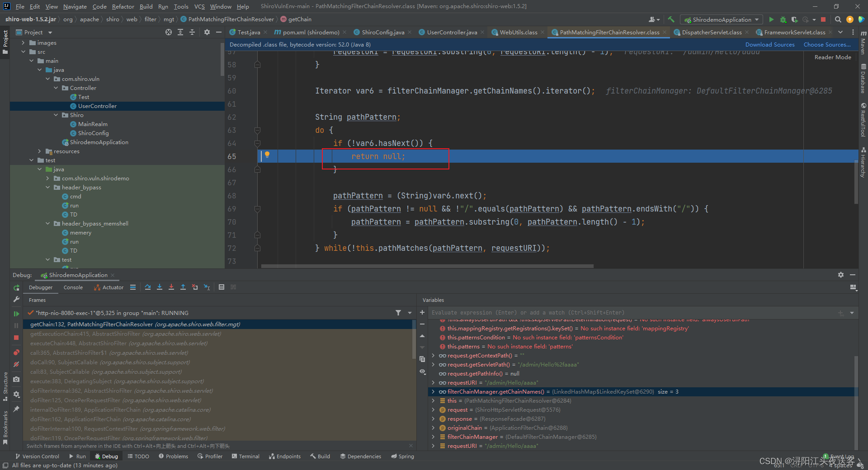The height and width of the screenshot is (470, 868).
Task: Open the ShirodemoApplication run configuration dropdown
Action: 722,19
